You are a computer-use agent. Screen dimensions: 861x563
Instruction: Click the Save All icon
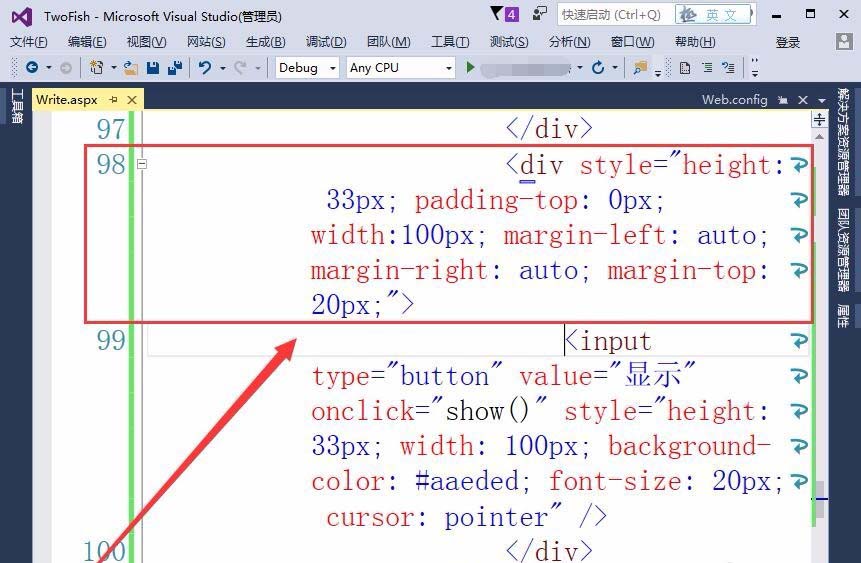point(175,68)
